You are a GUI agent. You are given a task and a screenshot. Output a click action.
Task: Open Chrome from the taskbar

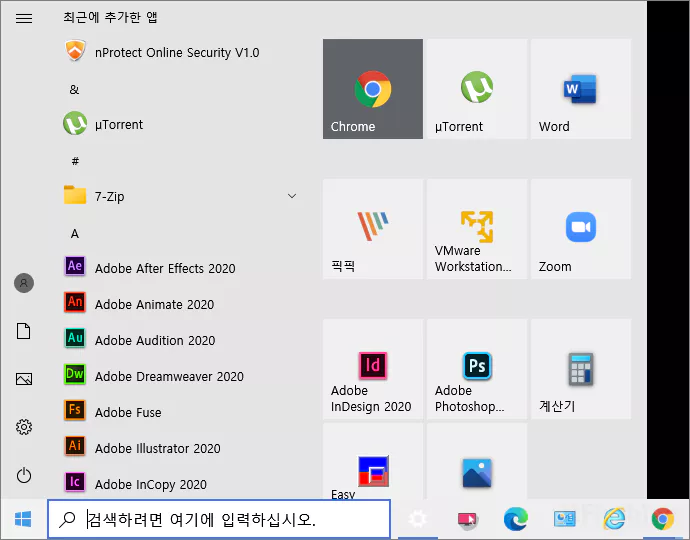pos(663,519)
